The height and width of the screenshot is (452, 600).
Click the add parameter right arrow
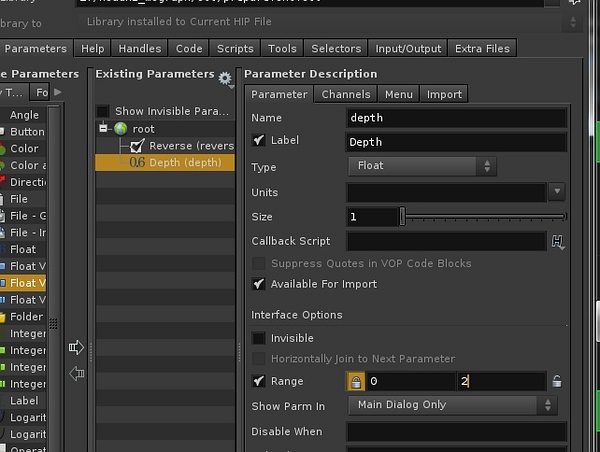point(76,348)
